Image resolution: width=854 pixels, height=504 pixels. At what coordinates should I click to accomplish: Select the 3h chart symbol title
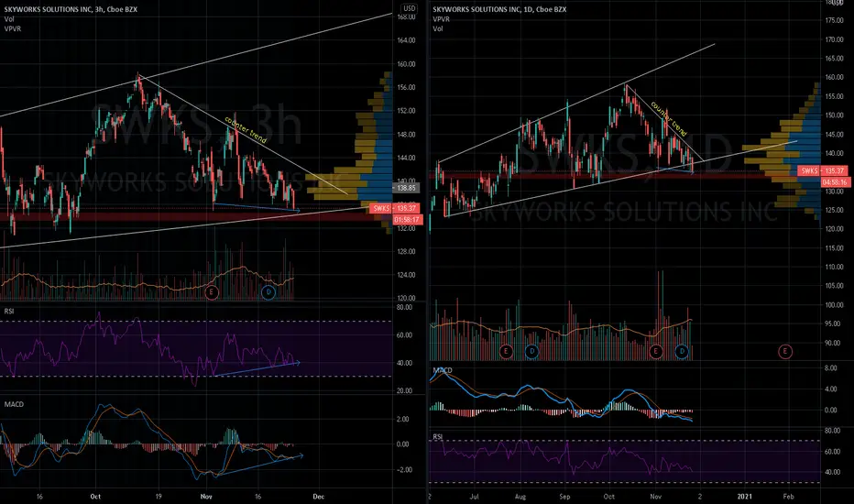(71, 9)
